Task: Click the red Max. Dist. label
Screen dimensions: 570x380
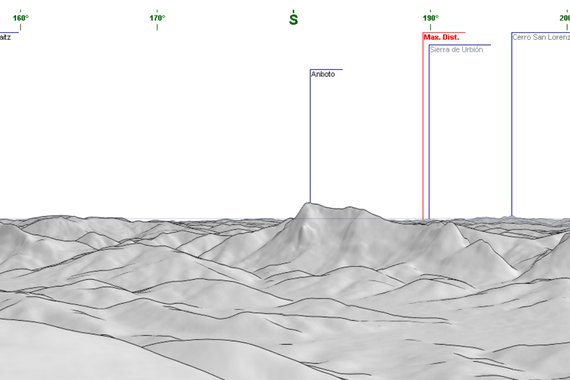Action: pyautogui.click(x=441, y=37)
